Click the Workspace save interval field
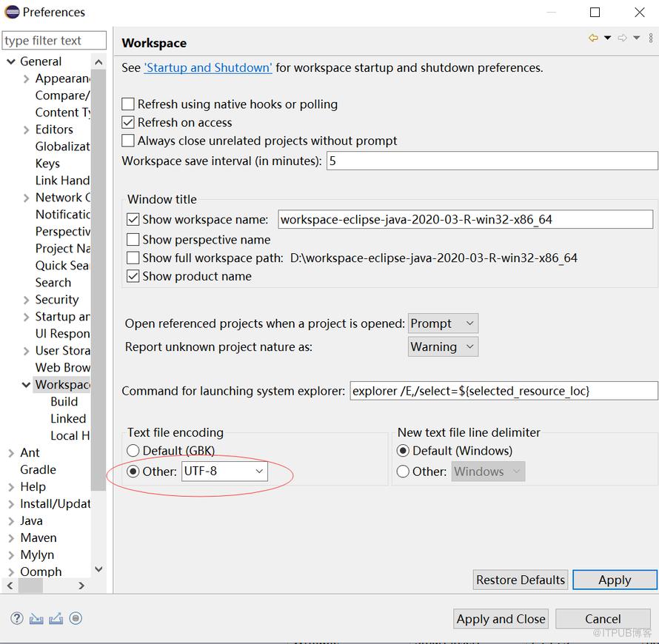 coord(492,161)
